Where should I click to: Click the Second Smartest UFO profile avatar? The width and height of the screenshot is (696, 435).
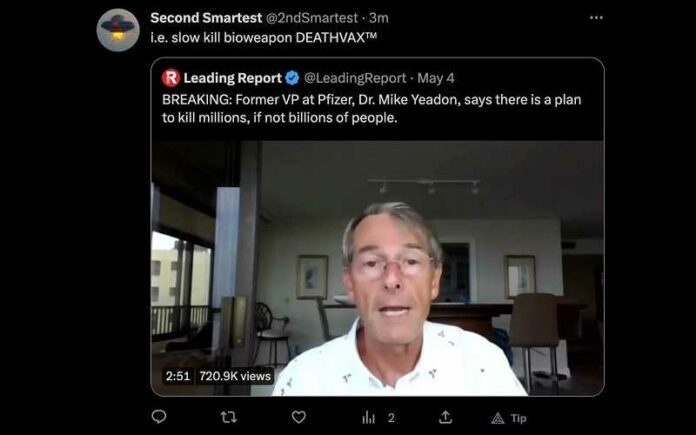pos(118,29)
